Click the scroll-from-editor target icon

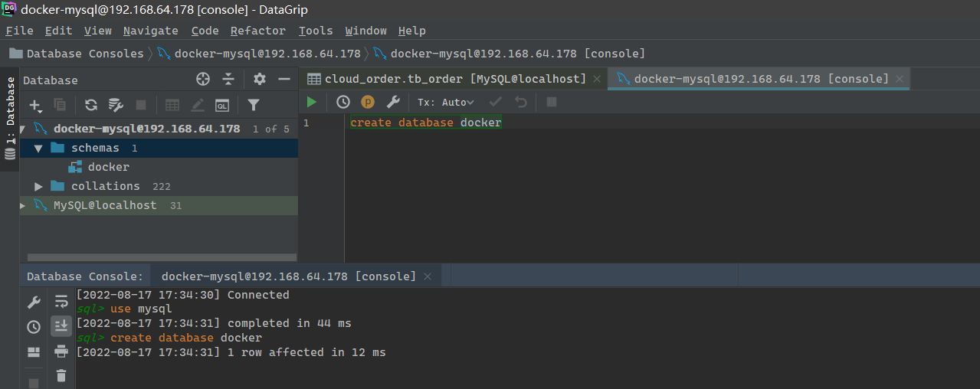(x=203, y=79)
